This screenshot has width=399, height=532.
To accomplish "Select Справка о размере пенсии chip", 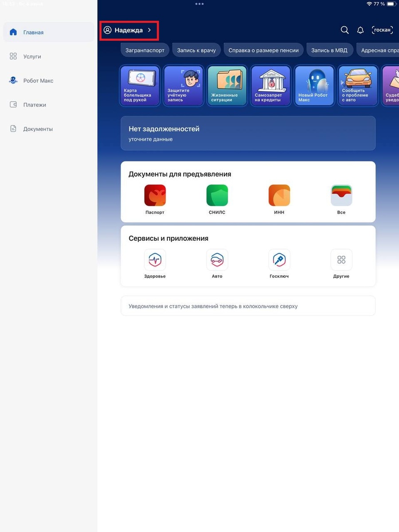I will point(264,50).
